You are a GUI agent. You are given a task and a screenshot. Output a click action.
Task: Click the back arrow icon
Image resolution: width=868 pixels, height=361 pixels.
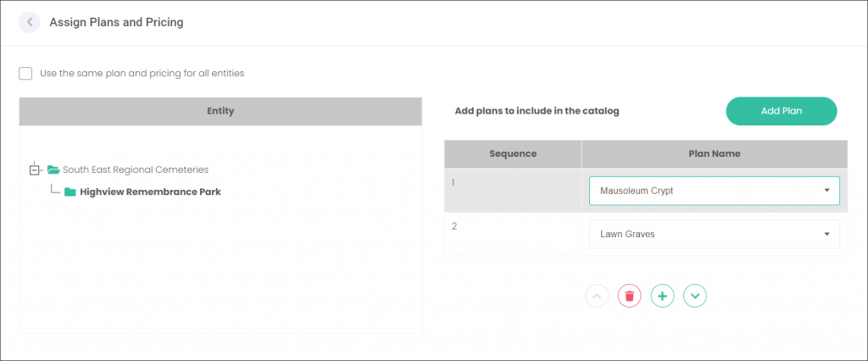(x=30, y=23)
